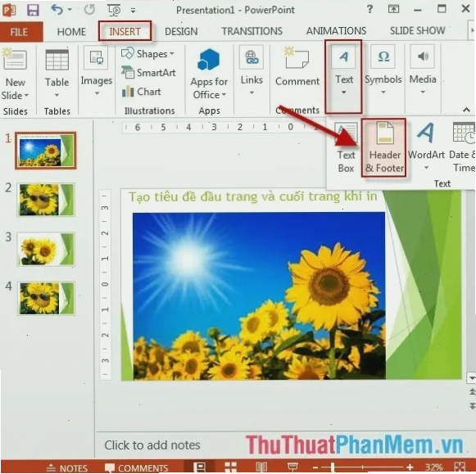Expand the WordArt dropdown arrow

coord(426,168)
